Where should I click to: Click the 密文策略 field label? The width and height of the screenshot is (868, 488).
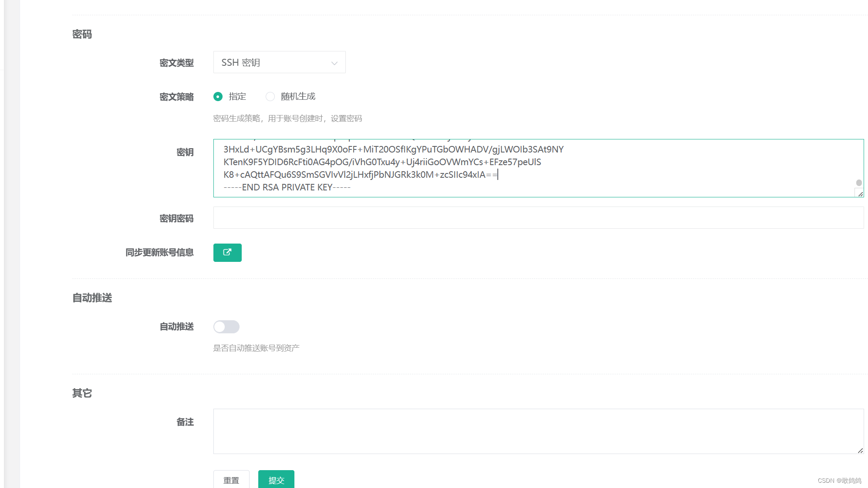[176, 97]
